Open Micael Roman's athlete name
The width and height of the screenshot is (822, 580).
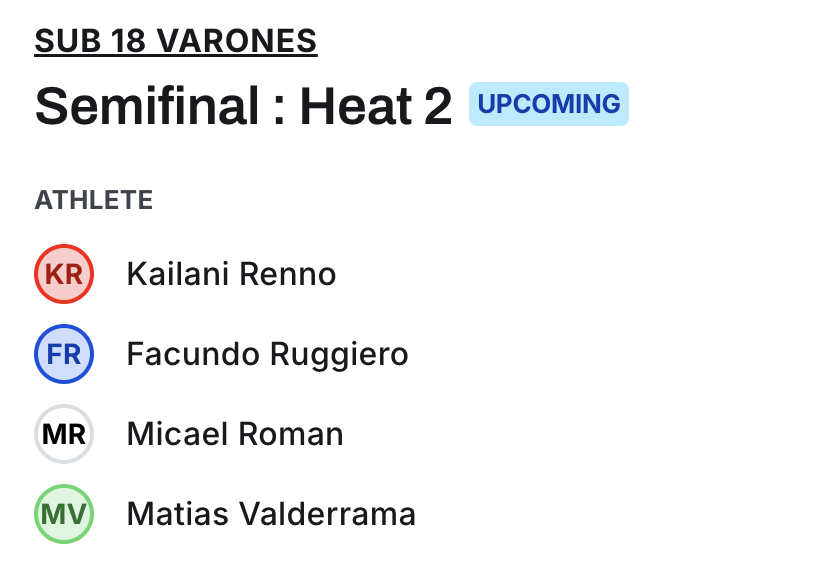click(235, 434)
